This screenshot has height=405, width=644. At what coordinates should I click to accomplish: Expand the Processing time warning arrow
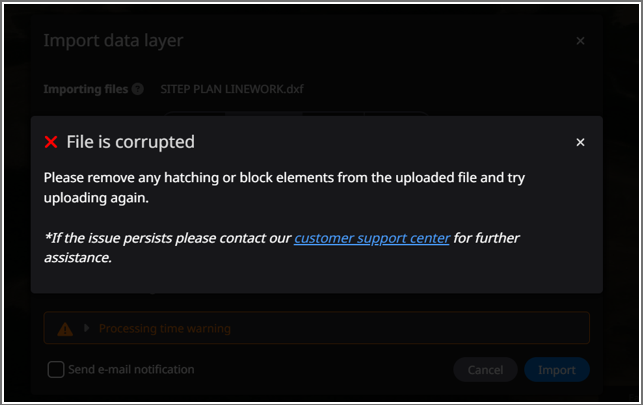[87, 328]
